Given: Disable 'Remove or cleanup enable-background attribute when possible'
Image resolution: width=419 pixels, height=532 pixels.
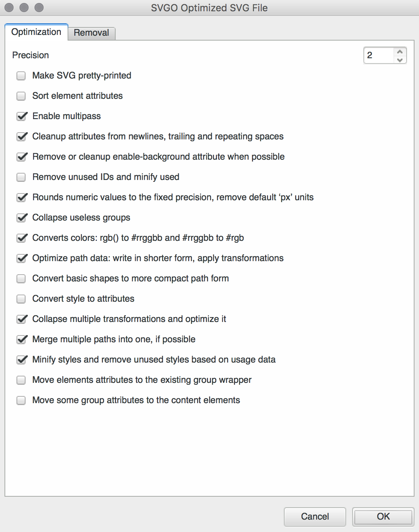Looking at the screenshot, I should (21, 157).
